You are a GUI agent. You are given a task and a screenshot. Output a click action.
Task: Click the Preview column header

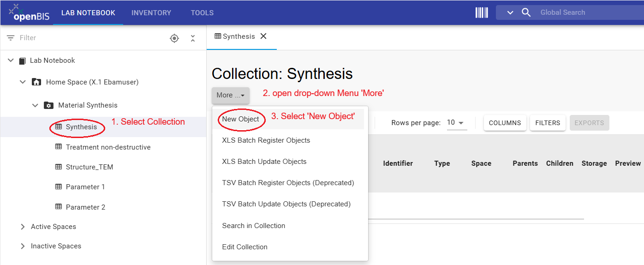click(x=628, y=163)
